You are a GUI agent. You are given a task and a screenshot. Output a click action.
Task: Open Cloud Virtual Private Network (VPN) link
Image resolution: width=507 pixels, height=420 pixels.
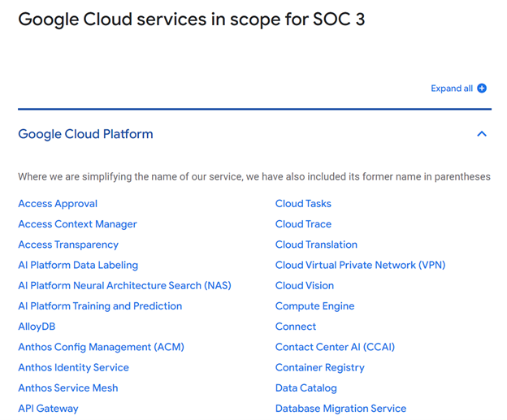click(x=360, y=265)
